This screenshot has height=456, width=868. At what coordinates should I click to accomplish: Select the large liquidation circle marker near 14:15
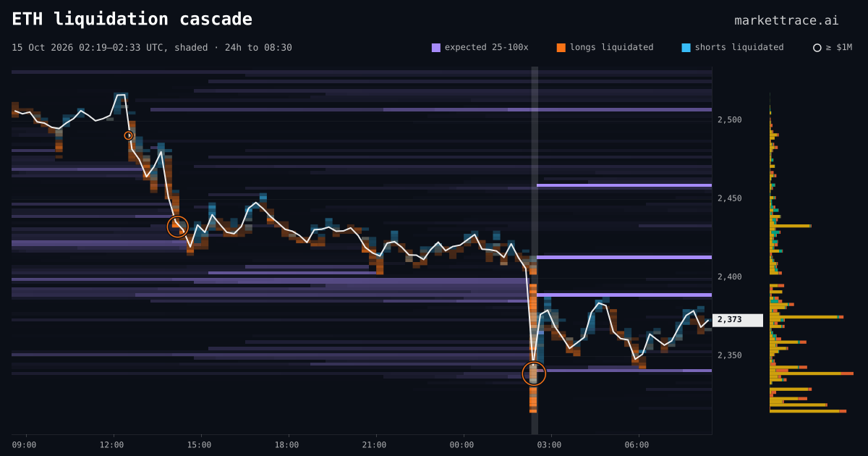coord(178,227)
